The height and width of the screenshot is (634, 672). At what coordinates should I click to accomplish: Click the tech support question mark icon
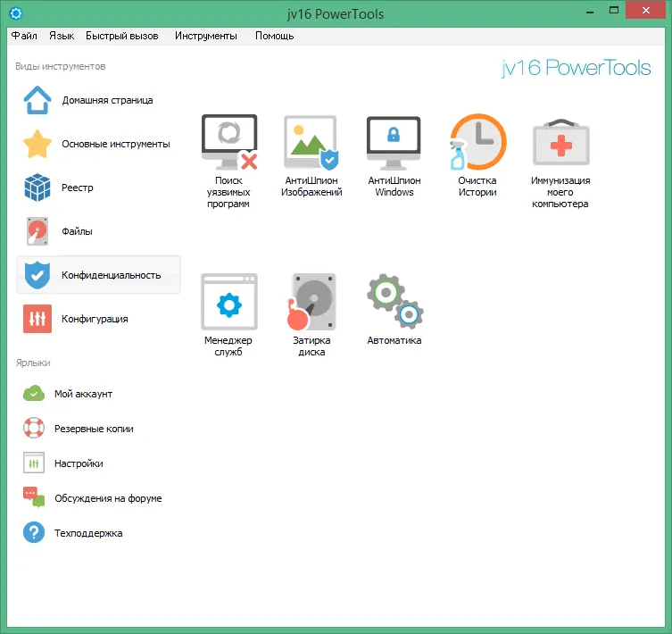[x=34, y=532]
